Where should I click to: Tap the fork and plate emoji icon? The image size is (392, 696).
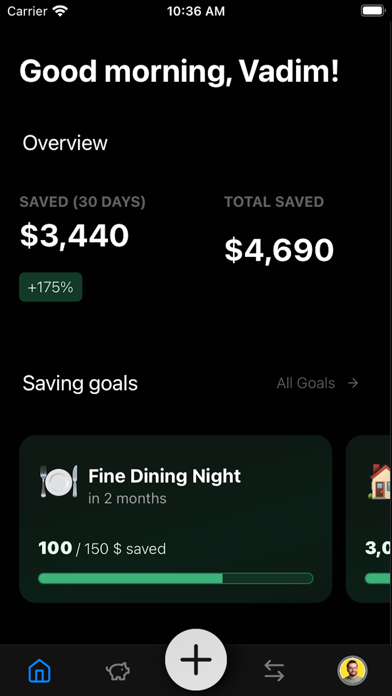59,481
